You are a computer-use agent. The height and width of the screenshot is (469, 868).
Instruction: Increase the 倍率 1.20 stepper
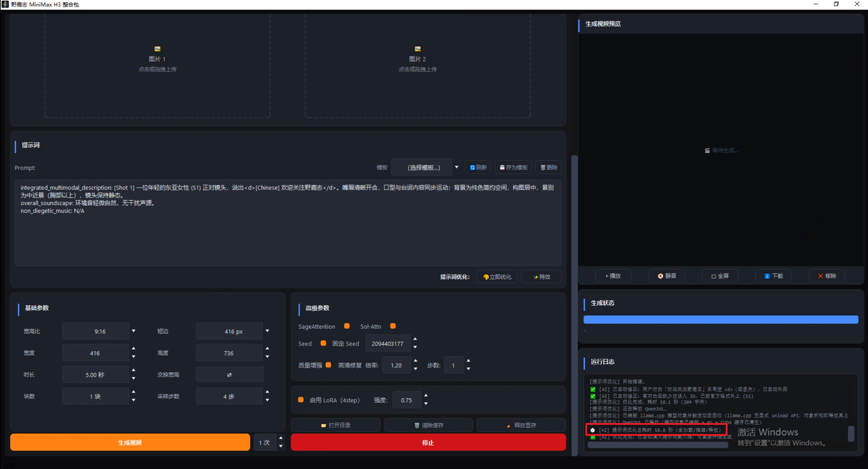click(415, 361)
